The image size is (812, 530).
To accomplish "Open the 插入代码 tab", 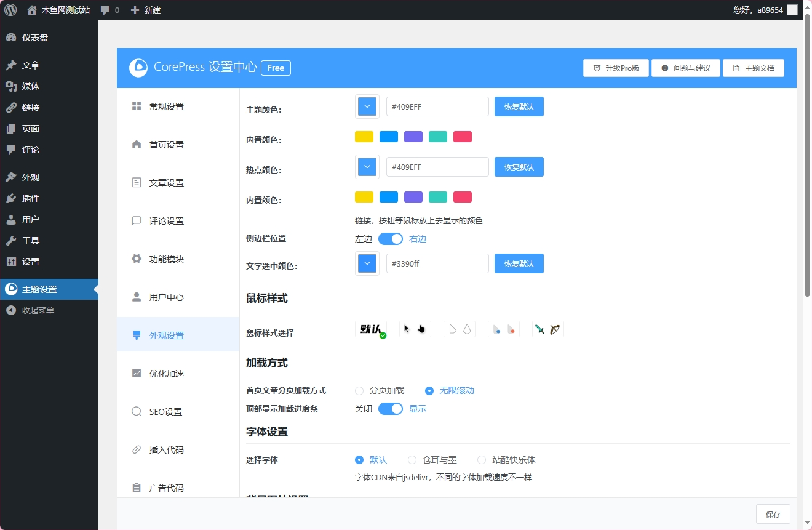I will (178, 450).
